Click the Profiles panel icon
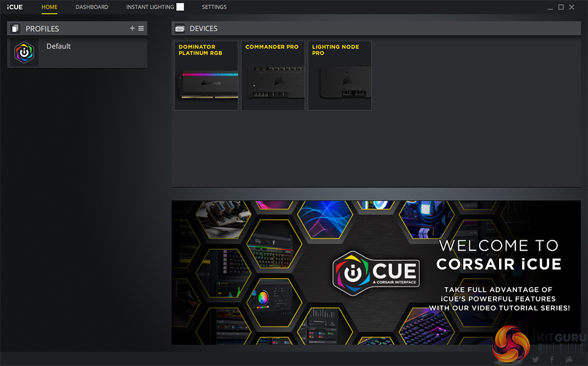The width and height of the screenshot is (588, 366). [x=15, y=29]
